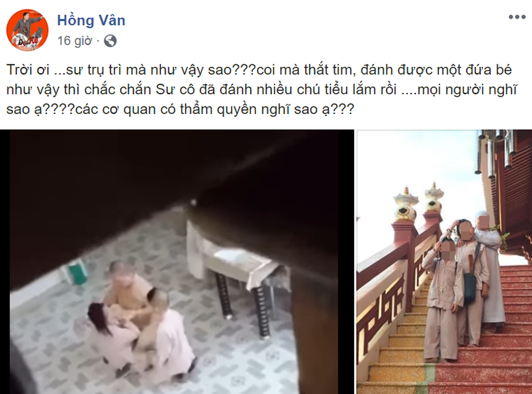The width and height of the screenshot is (532, 394).
Task: Click the green object on the tiled floor
Action: 74,270
